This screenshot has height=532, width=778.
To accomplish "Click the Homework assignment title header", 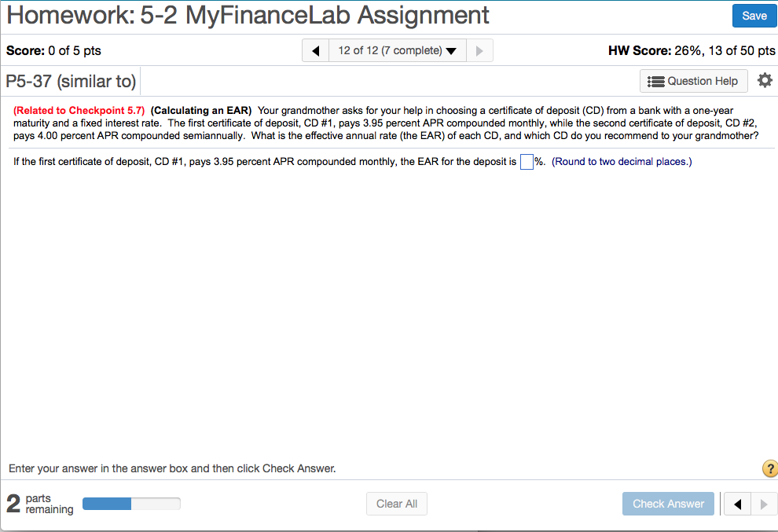I will click(x=246, y=16).
